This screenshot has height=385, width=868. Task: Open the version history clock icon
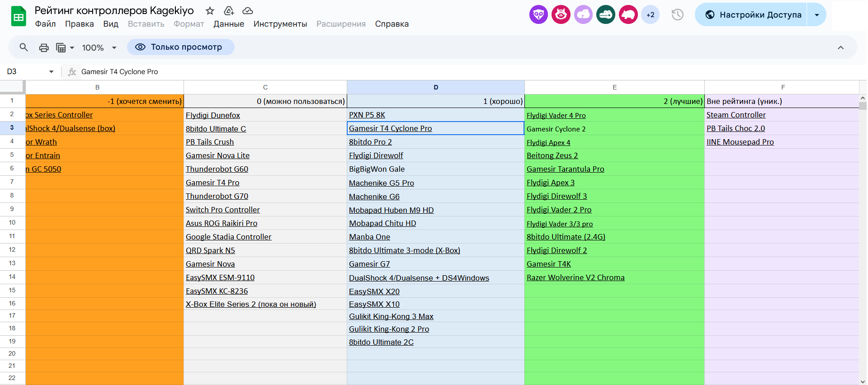(677, 15)
